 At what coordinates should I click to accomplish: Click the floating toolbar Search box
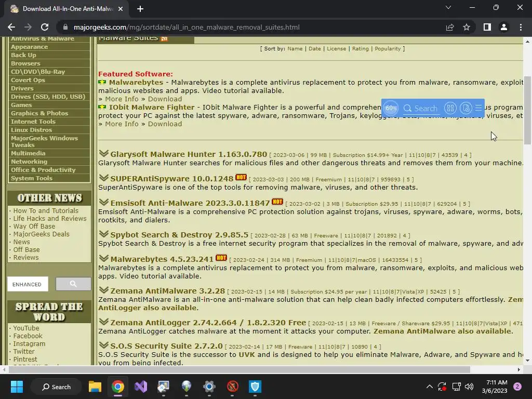click(421, 108)
